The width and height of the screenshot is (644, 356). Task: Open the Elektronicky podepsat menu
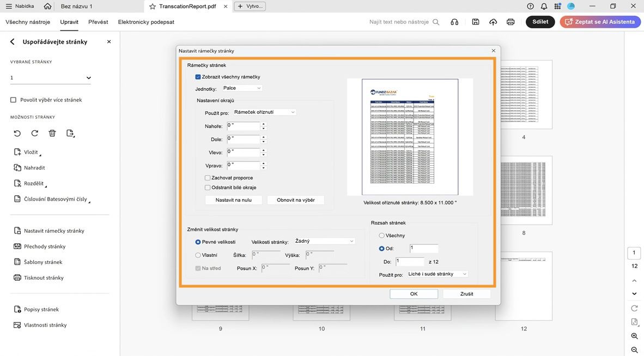146,22
